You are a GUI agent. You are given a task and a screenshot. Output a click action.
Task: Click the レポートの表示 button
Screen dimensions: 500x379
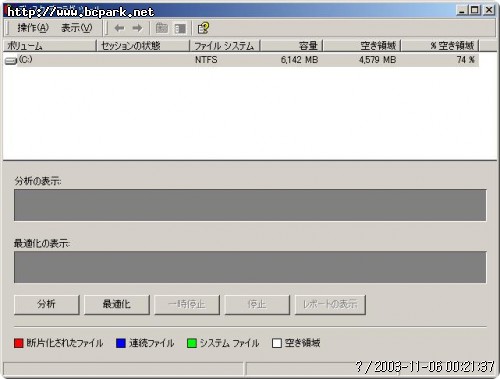[330, 304]
